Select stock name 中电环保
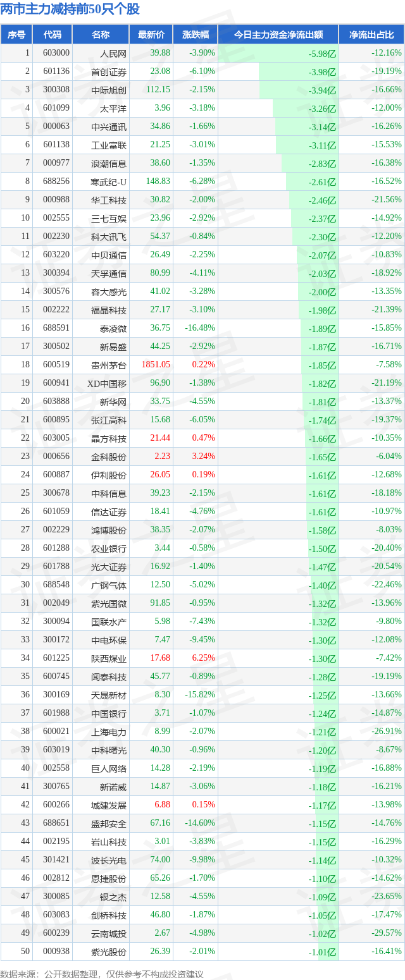Image resolution: width=405 pixels, height=980 pixels. [109, 640]
